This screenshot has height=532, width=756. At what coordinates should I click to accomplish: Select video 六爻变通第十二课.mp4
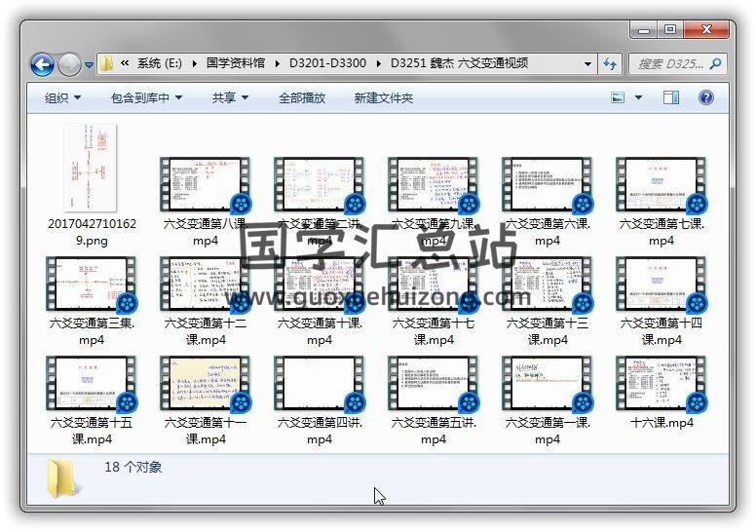[206, 301]
